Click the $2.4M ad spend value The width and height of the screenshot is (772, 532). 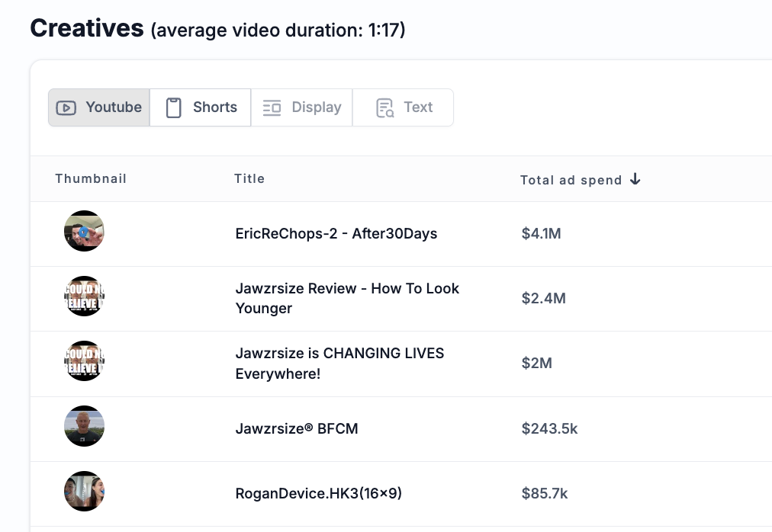(x=544, y=298)
